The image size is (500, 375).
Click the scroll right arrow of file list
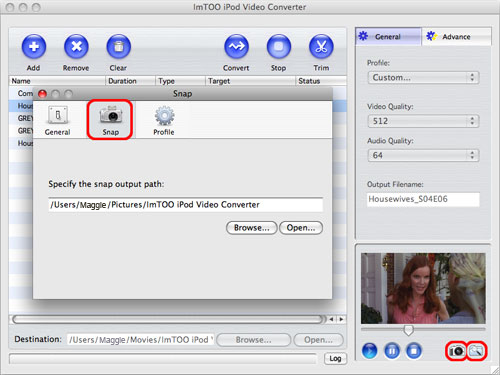tap(342, 319)
